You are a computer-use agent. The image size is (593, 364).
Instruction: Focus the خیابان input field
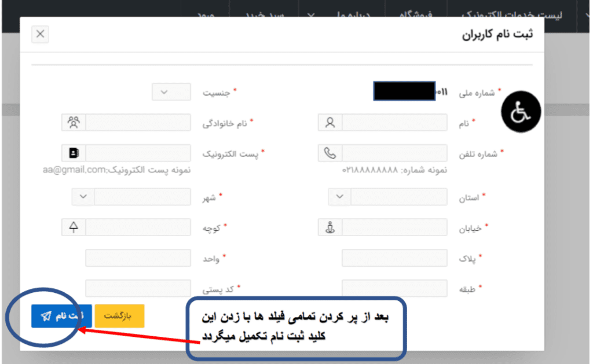click(394, 227)
